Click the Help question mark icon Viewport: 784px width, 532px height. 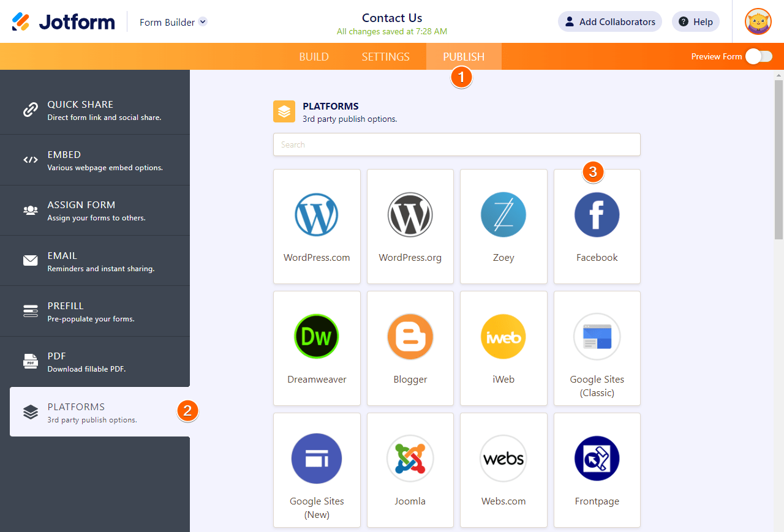[684, 21]
